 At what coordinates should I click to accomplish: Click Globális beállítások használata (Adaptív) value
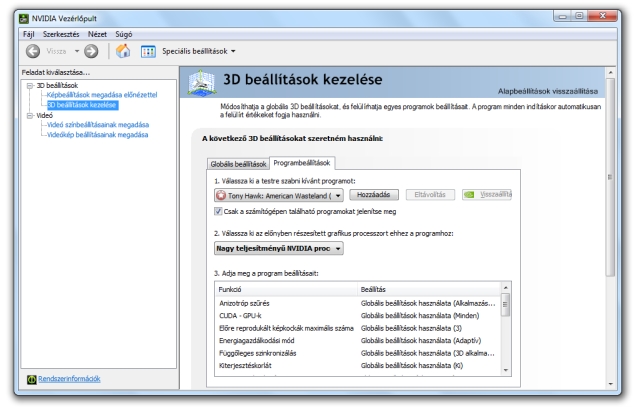pos(421,341)
